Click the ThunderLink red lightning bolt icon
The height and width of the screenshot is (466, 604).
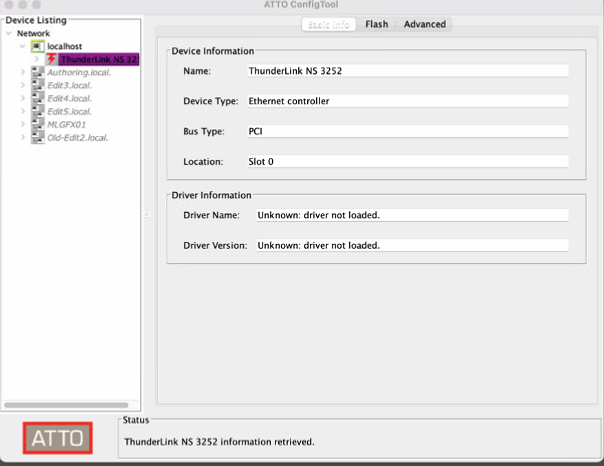click(51, 59)
